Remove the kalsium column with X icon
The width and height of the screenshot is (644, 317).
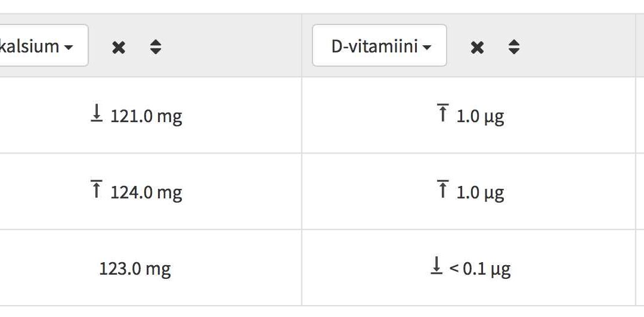119,48
